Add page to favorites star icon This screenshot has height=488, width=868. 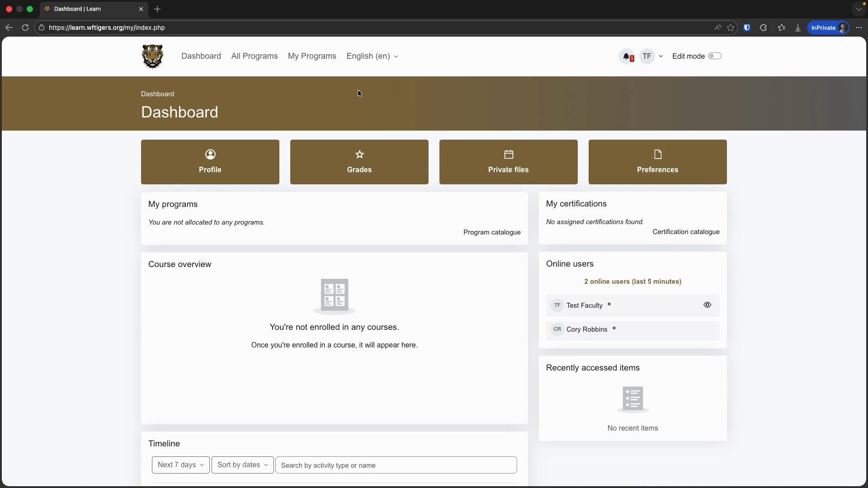731,28
